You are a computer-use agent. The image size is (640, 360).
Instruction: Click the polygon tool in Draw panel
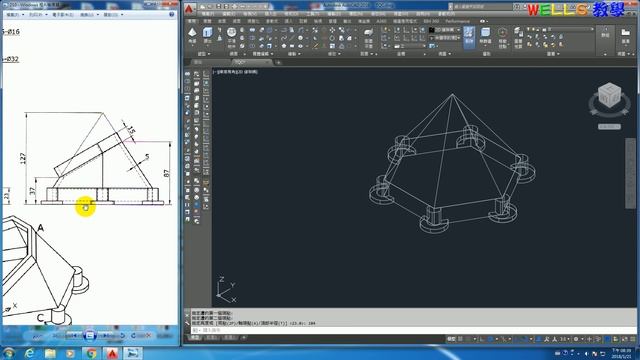(x=284, y=46)
